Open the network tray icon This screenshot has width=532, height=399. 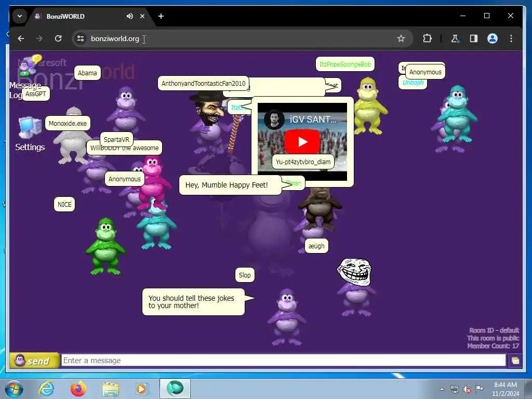(x=454, y=389)
